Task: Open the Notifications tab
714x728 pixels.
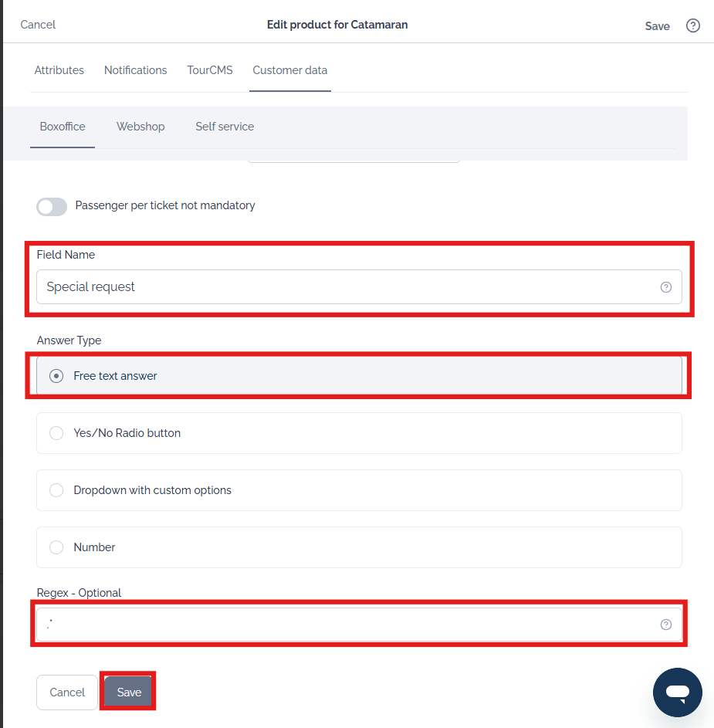Action: tap(135, 70)
